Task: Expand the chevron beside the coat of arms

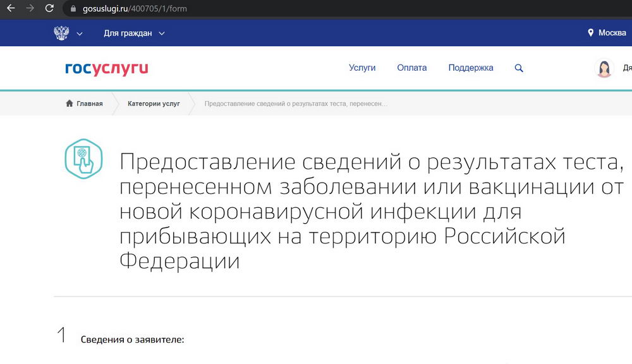Action: (80, 33)
